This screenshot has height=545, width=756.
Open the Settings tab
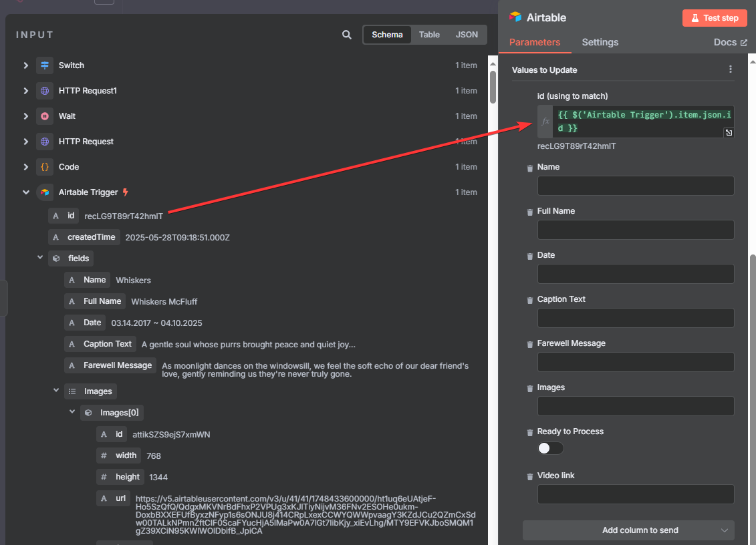[x=600, y=42]
